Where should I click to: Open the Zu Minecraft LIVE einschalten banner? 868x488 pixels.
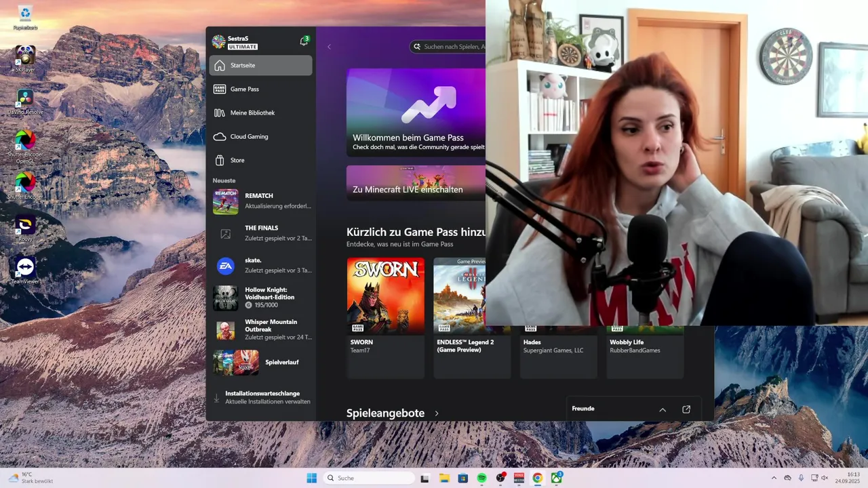pyautogui.click(x=416, y=183)
